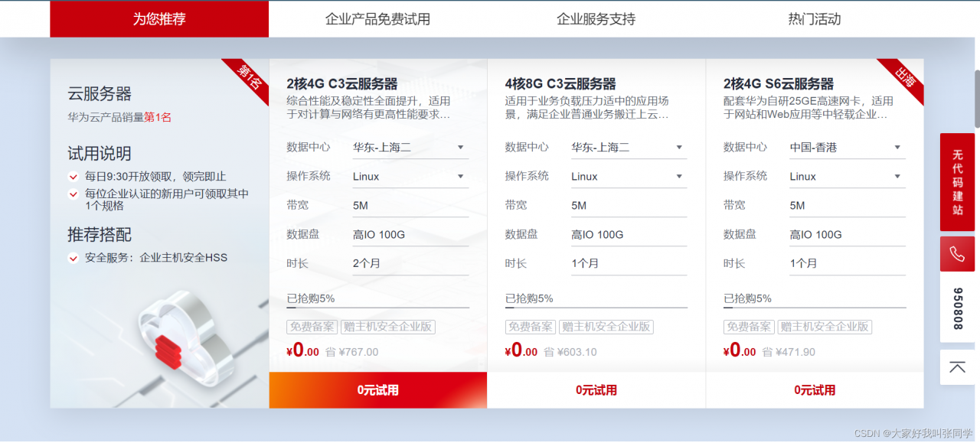Viewport: 980px width, 443px height.
Task: Click 赠主机安全企业版 tag in 4核8G C3 card
Action: pyautogui.click(x=606, y=327)
